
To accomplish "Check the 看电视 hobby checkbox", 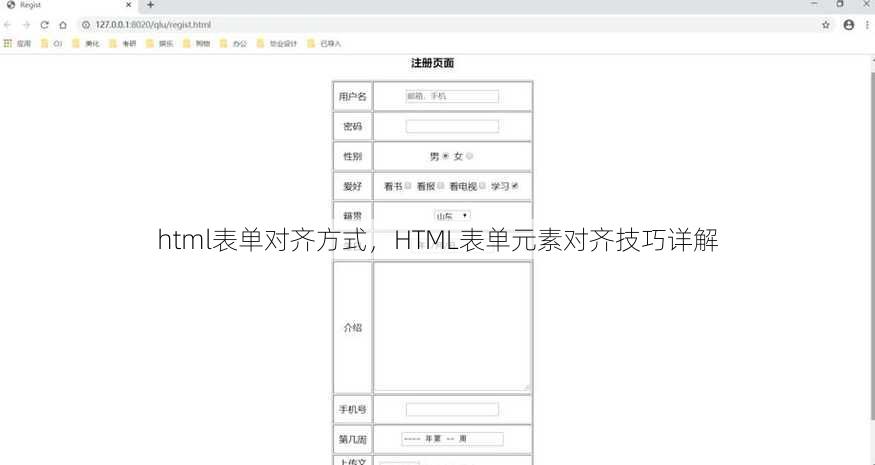I will click(x=482, y=186).
